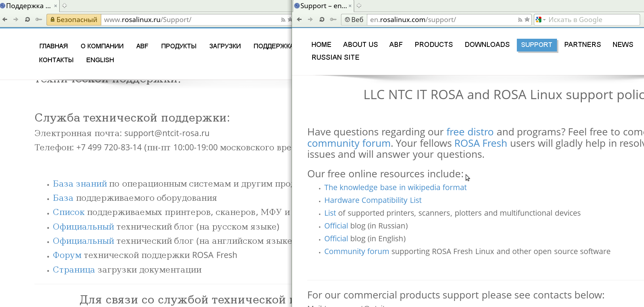
Task: Open PRODUCTS menu item
Action: (434, 44)
